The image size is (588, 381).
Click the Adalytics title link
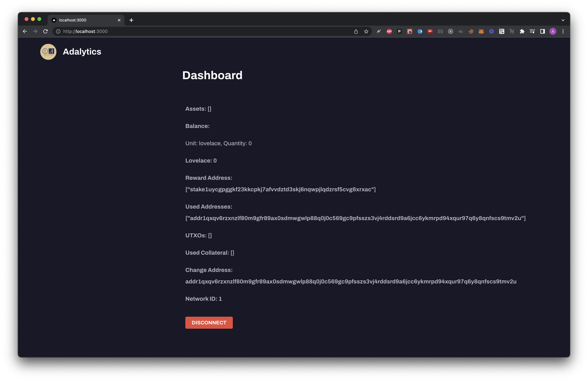click(82, 52)
